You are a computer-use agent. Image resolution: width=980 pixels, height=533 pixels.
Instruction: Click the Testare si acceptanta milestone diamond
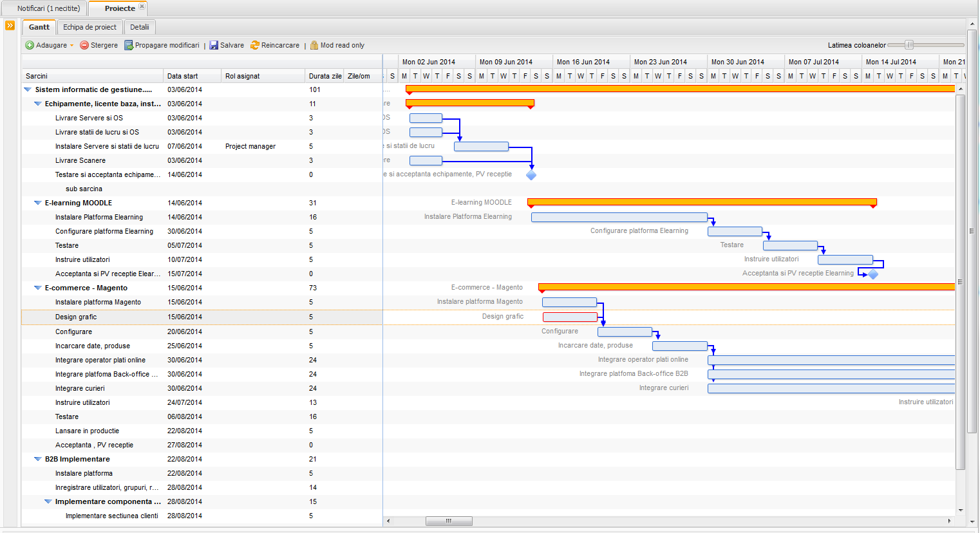point(531,174)
